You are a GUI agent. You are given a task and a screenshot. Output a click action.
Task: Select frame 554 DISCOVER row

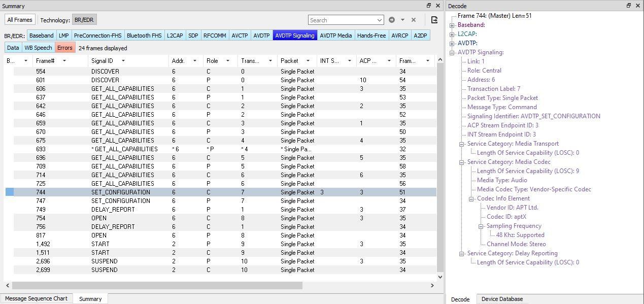[x=221, y=72]
